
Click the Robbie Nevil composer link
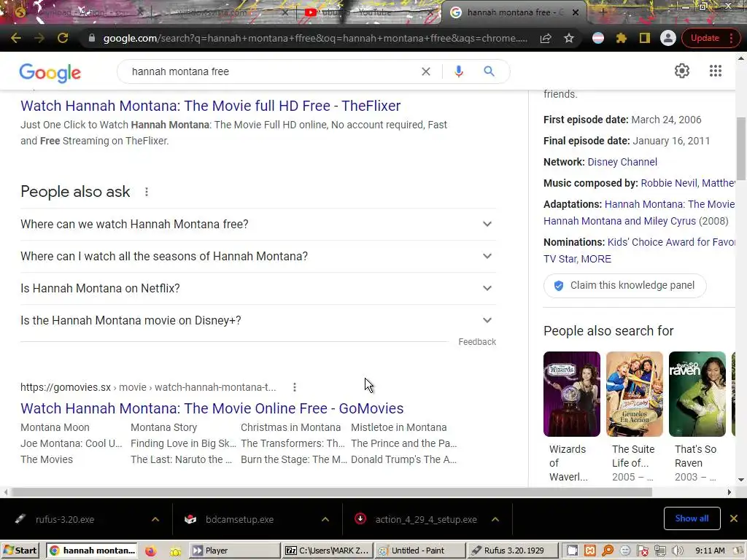668,183
